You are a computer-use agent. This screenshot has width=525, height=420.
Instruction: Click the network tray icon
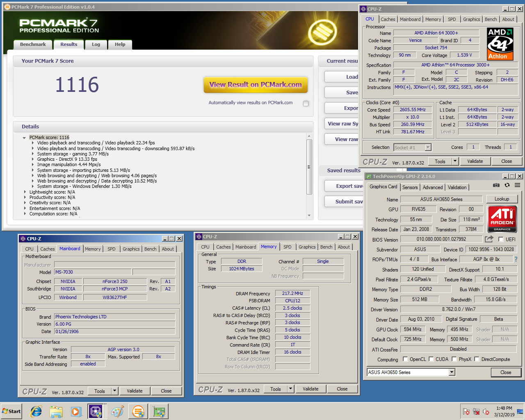(x=476, y=411)
